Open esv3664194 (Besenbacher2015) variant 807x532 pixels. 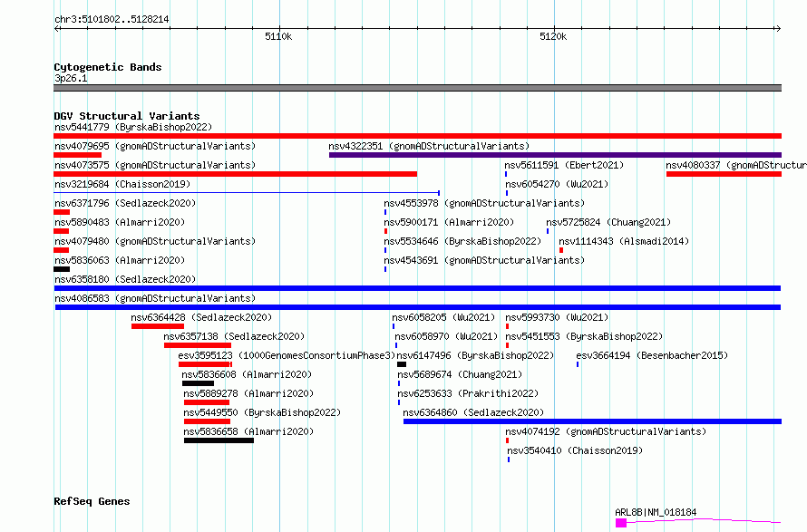pyautogui.click(x=652, y=355)
